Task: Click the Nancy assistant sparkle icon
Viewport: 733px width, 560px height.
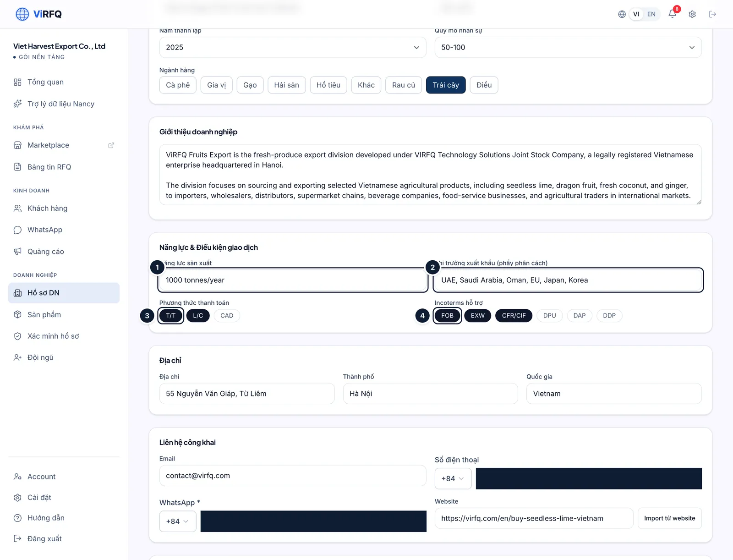Action: (x=17, y=104)
